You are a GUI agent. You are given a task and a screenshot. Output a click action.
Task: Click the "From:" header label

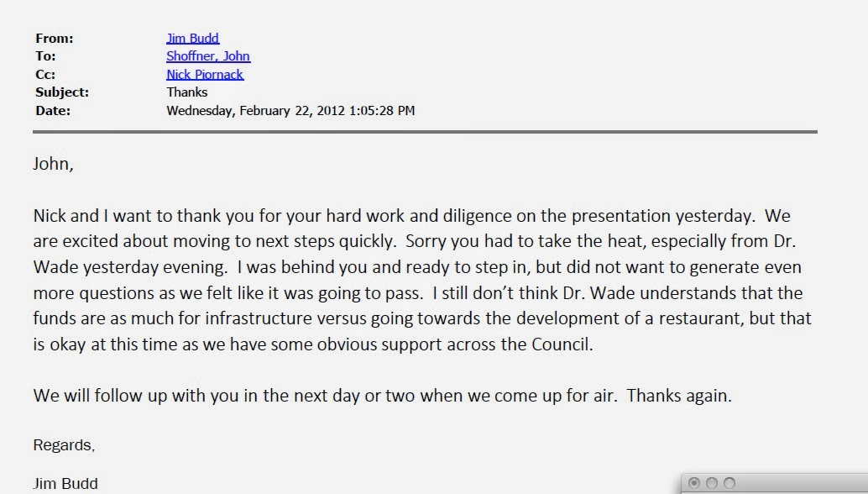coord(55,38)
